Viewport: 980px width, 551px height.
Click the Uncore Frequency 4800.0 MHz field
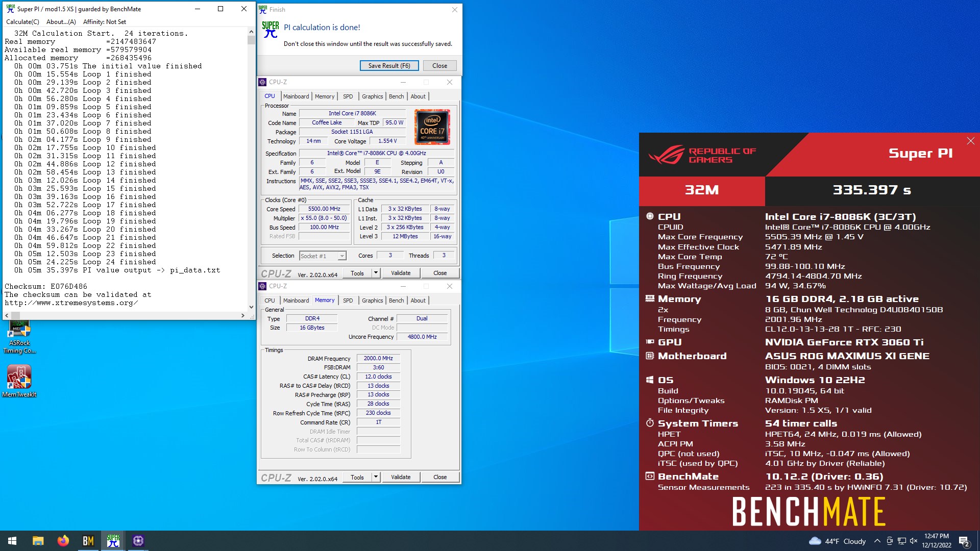coord(422,337)
